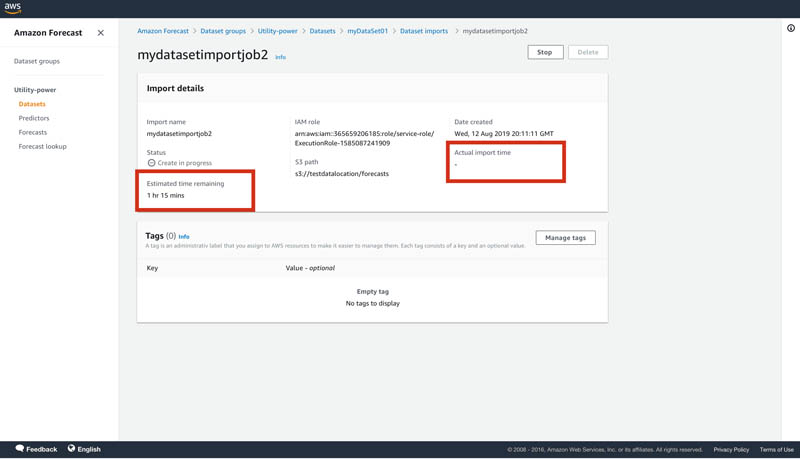The width and height of the screenshot is (800, 459).
Task: Go to Dataset imports breadcrumb
Action: pos(424,31)
